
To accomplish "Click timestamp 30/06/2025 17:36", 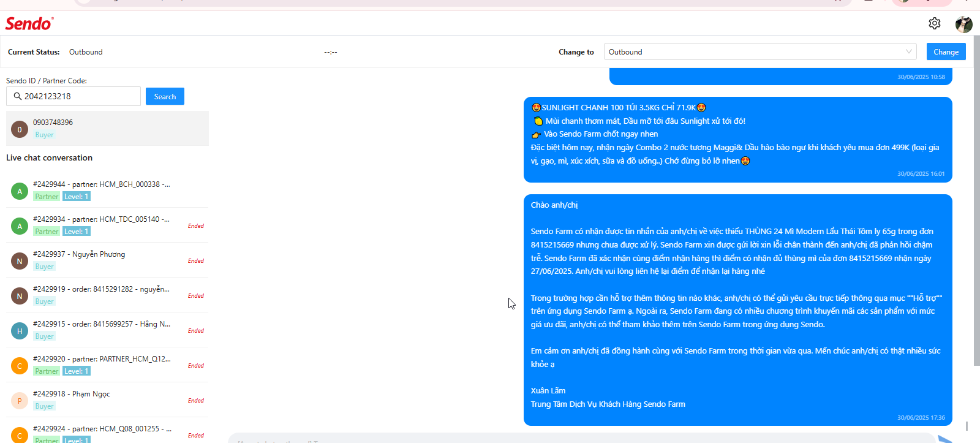I will [x=921, y=418].
